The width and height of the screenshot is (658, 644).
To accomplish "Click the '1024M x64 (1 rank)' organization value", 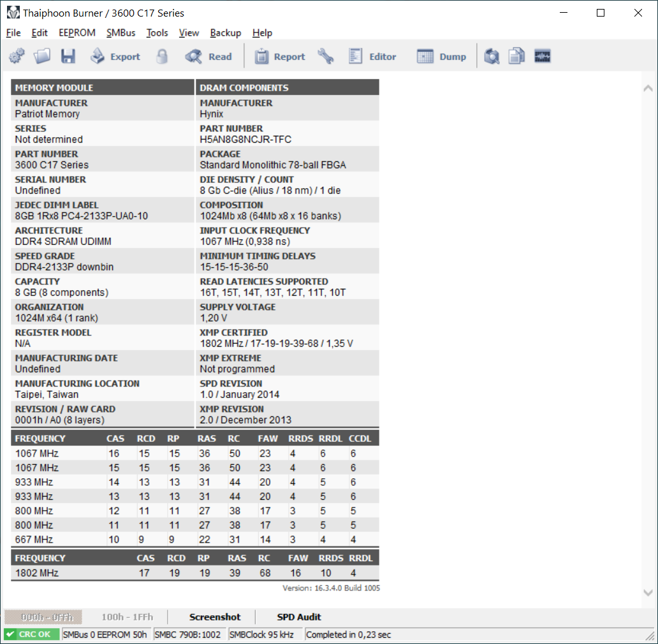I will (57, 318).
